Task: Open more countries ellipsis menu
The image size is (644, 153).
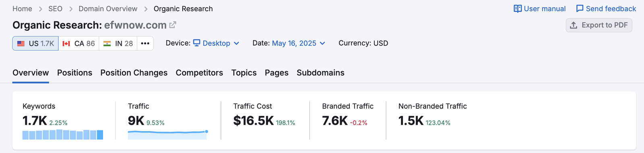Action: coord(145,44)
